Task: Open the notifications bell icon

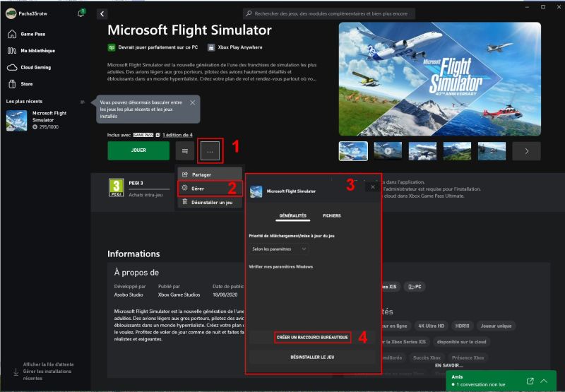Action: click(81, 13)
